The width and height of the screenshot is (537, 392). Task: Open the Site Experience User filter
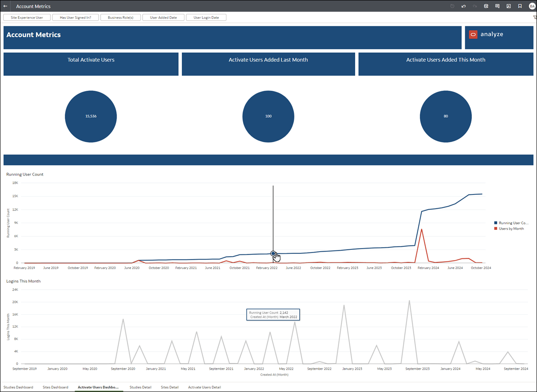pos(26,17)
